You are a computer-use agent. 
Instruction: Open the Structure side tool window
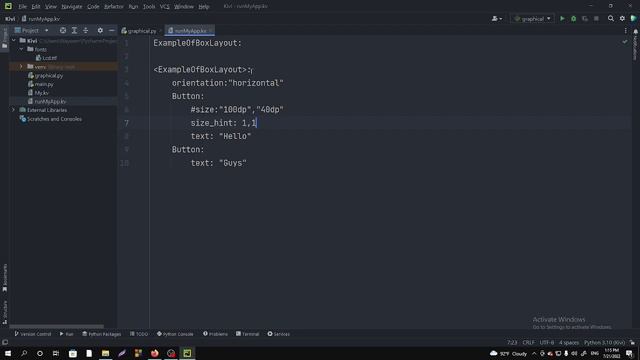(x=5, y=312)
